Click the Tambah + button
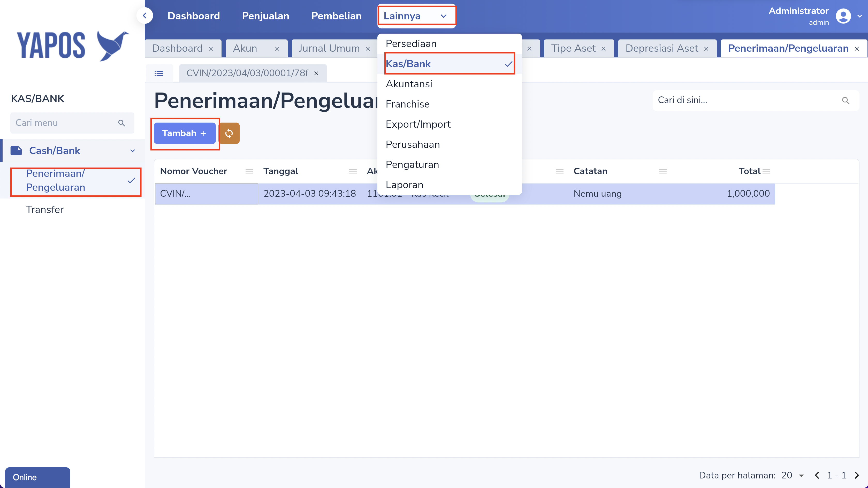 [184, 133]
